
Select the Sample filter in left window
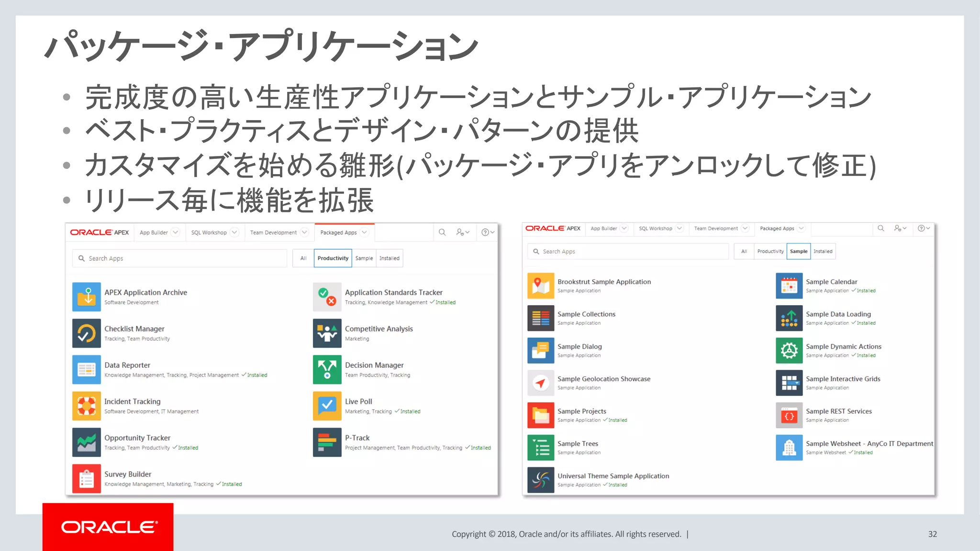pyautogui.click(x=364, y=258)
